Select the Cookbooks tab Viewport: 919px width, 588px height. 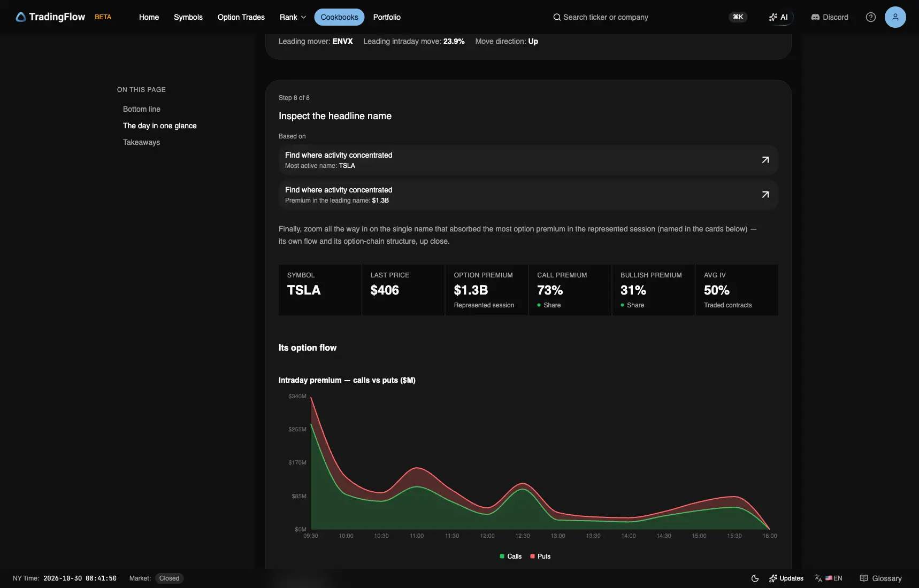[339, 17]
